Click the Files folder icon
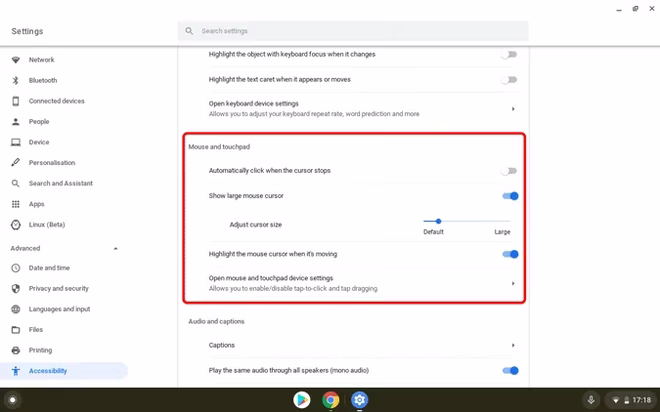660x412 pixels. (16, 330)
